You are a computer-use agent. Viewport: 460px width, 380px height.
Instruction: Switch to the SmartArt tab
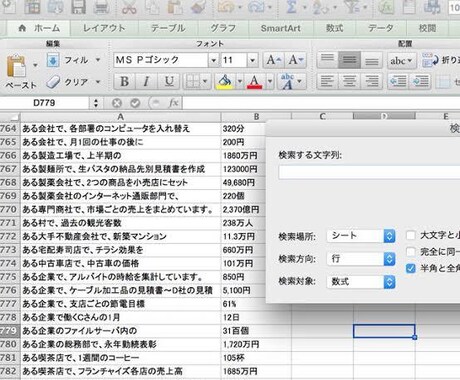point(281,28)
